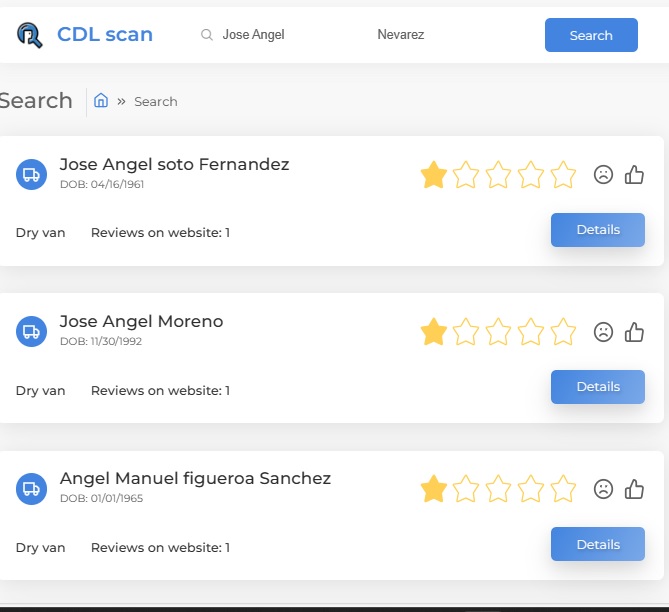
Task: View Details for Angel Manuel figueroa Sanchez
Action: tap(598, 544)
